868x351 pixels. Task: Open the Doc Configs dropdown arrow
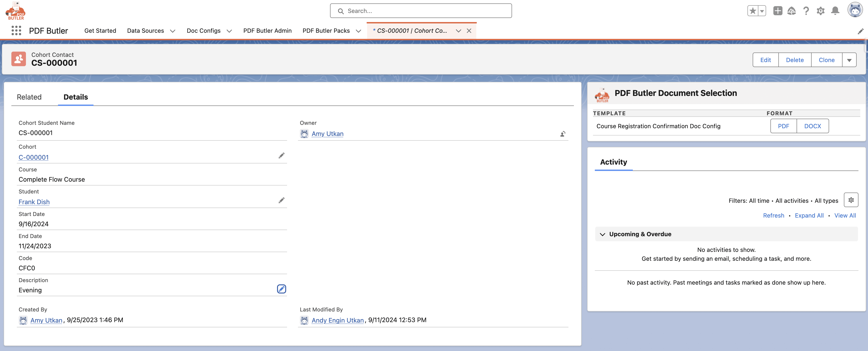click(229, 31)
